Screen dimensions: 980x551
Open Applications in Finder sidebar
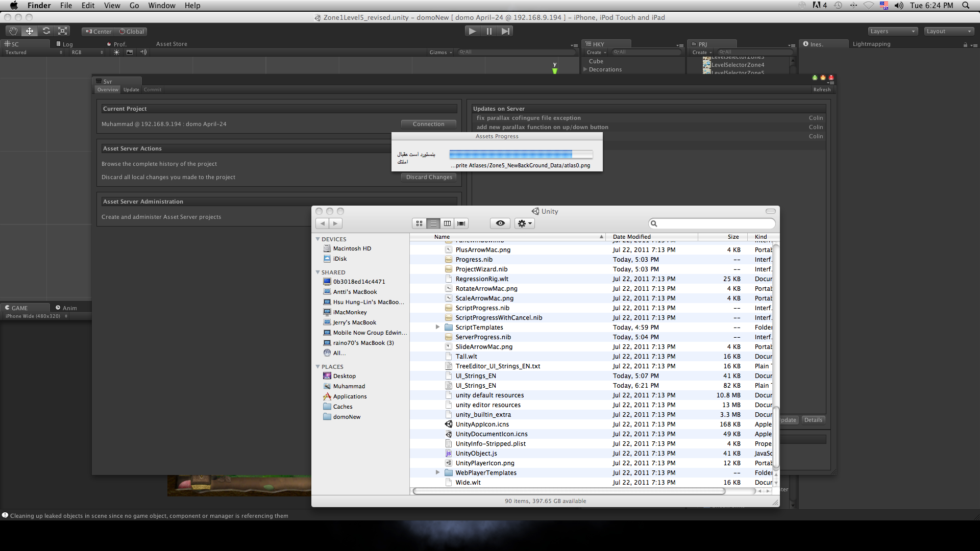pyautogui.click(x=350, y=396)
